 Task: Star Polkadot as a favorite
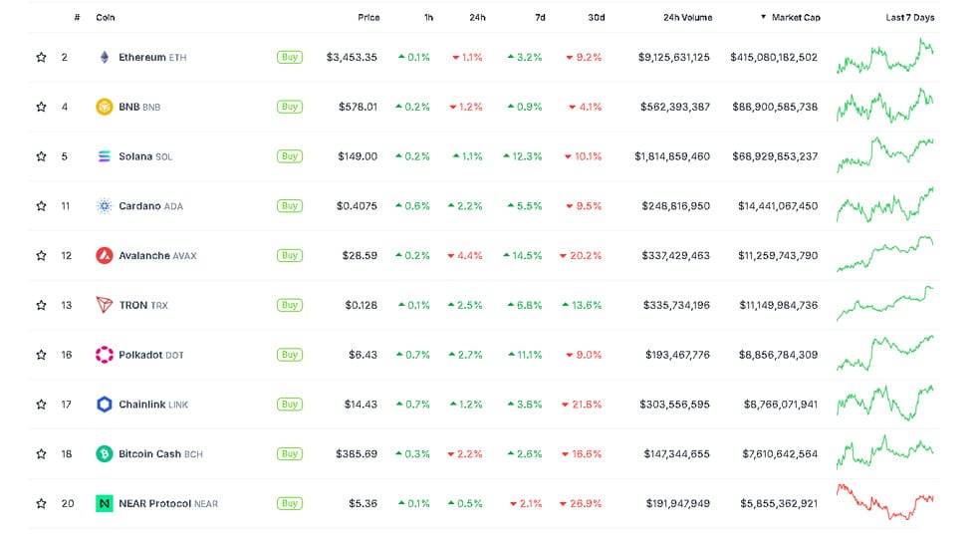click(41, 355)
